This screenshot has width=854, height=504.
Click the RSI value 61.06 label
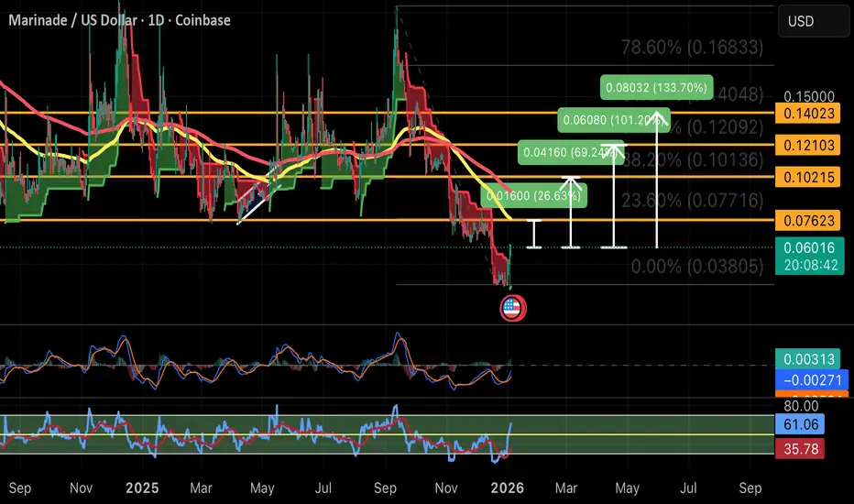coord(800,424)
